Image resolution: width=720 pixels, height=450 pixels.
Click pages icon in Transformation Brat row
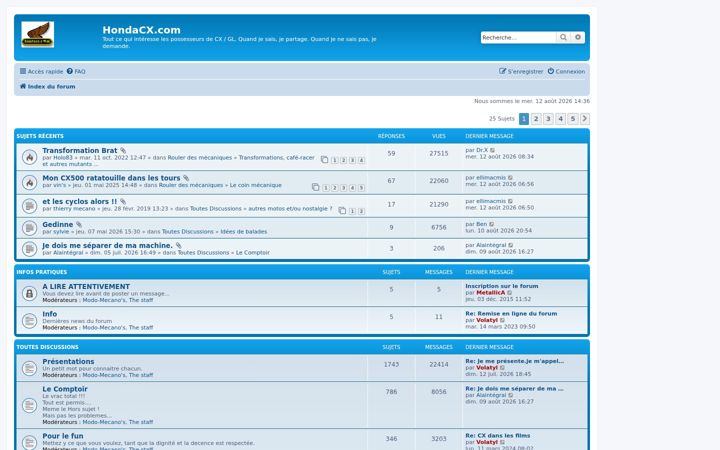(325, 160)
